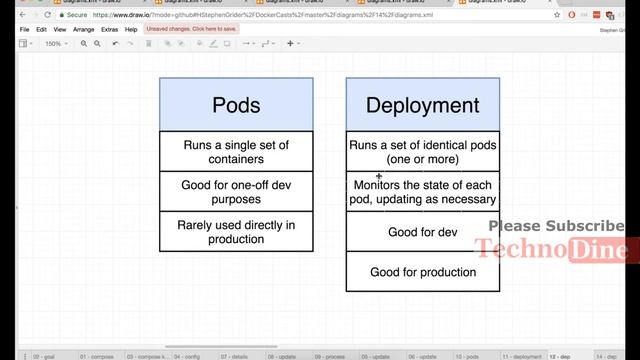Switch to the 10 - pods page tab
The image size is (640, 360).
coord(467,356)
